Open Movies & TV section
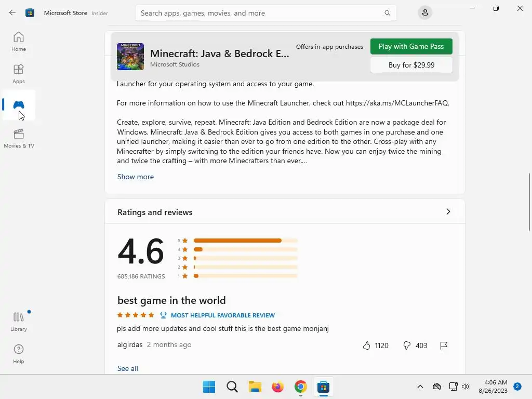Viewport: 532px width, 399px height. pyautogui.click(x=19, y=138)
